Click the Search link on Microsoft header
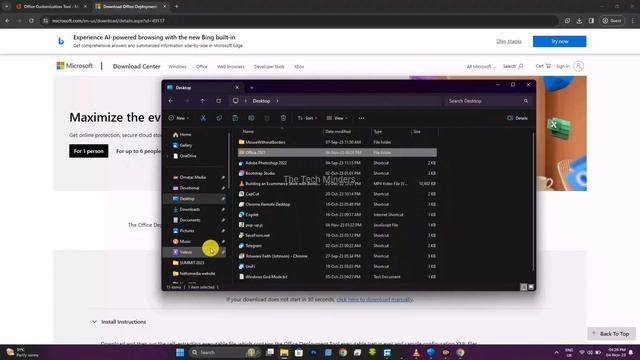This screenshot has width=640, height=360. (513, 66)
